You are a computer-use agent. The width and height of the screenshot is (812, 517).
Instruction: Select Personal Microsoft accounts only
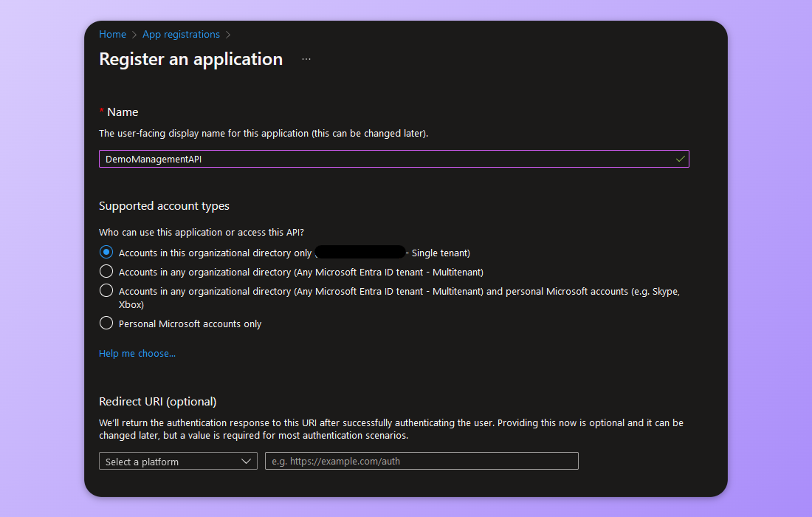coord(106,323)
